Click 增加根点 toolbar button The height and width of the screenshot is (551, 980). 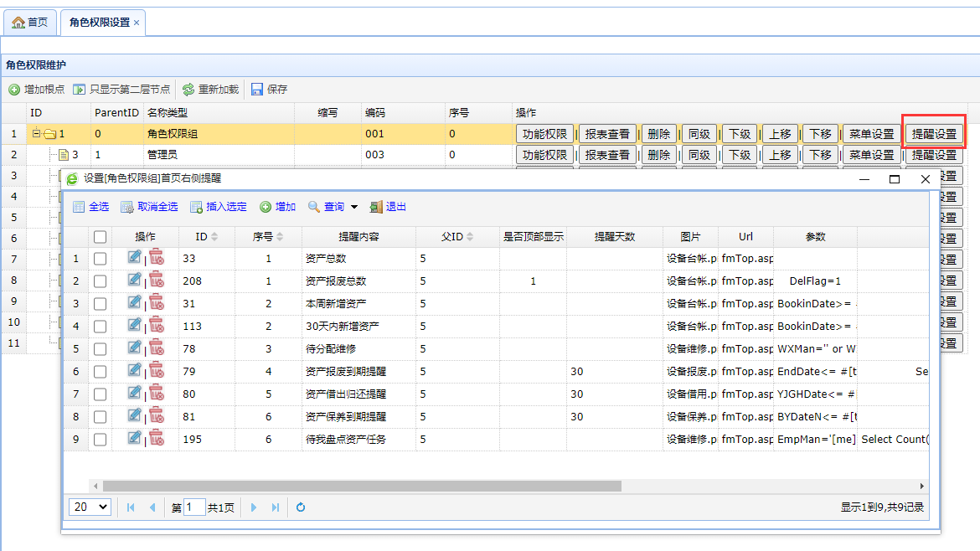(x=36, y=90)
